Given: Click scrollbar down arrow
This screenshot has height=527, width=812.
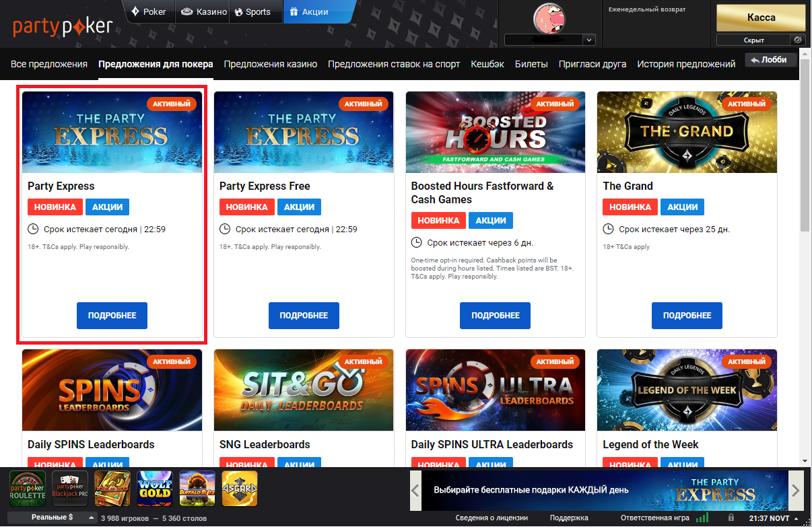Looking at the screenshot, I should click(x=805, y=460).
